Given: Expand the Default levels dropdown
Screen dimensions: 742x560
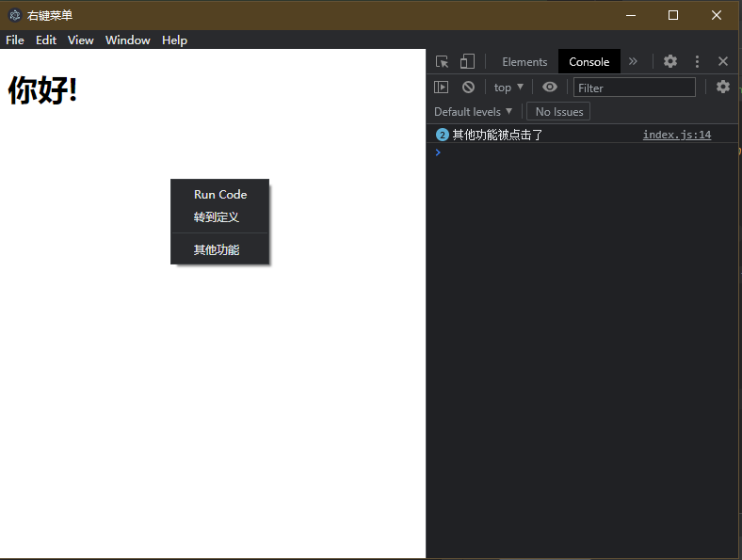Looking at the screenshot, I should pyautogui.click(x=473, y=112).
